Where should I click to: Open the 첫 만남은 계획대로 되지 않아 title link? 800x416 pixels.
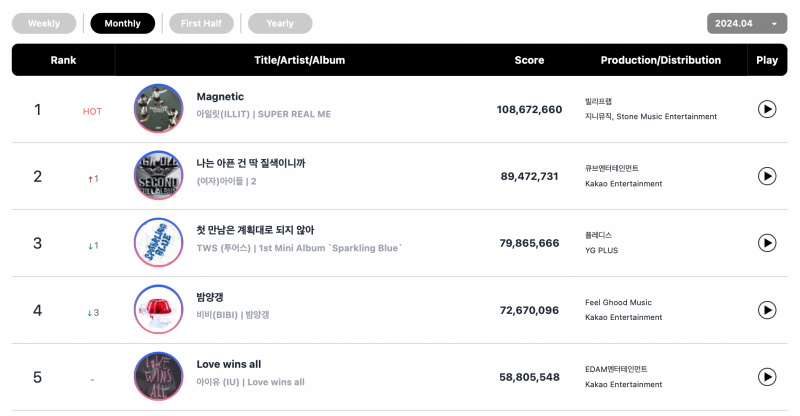pyautogui.click(x=255, y=230)
